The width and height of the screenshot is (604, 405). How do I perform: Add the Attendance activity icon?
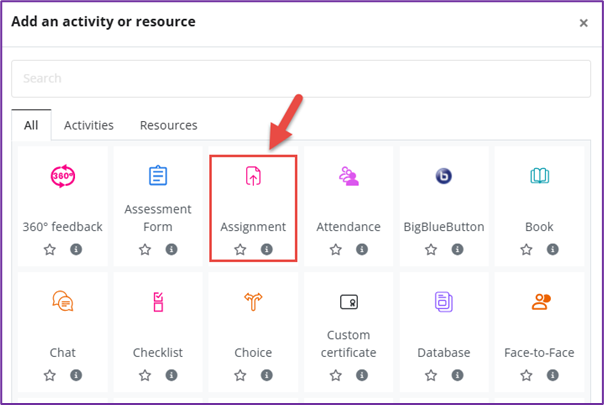tap(348, 177)
